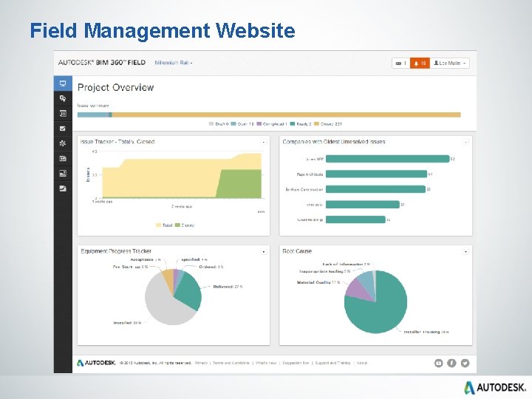The width and height of the screenshot is (532, 399).
Task: Open the What's New footer link
Action: pyautogui.click(x=266, y=363)
